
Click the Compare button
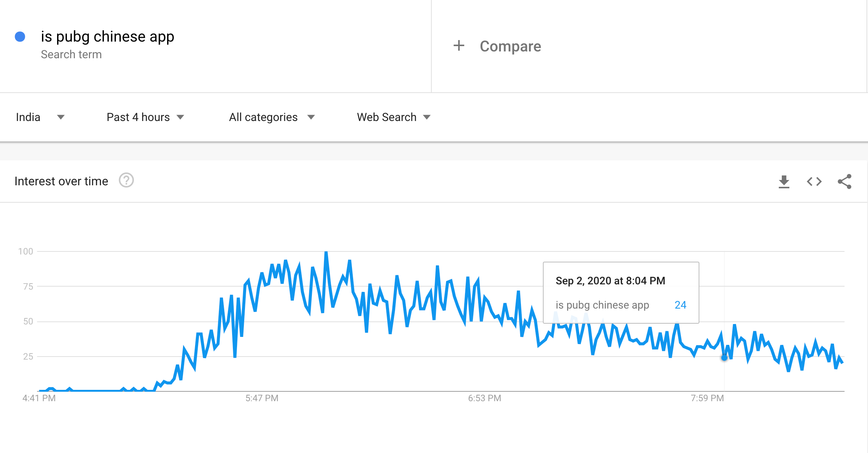510,46
